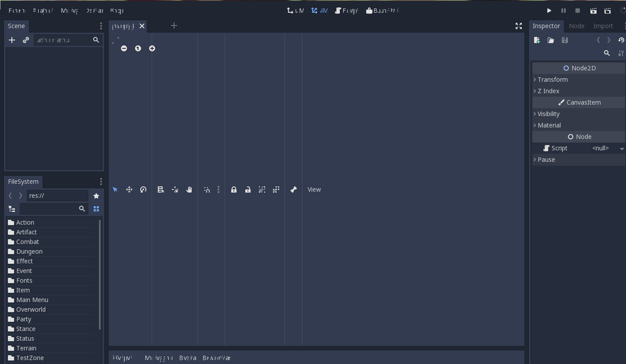Save the current resource icon

565,40
